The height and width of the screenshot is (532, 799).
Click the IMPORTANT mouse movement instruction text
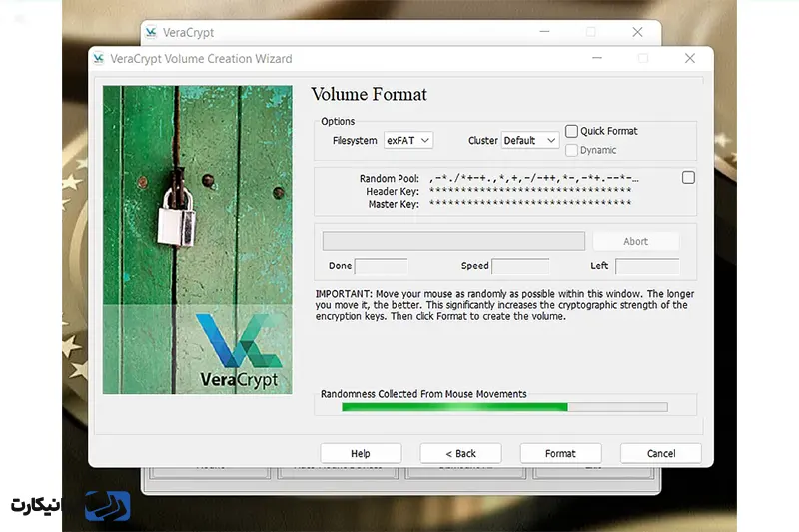point(504,305)
